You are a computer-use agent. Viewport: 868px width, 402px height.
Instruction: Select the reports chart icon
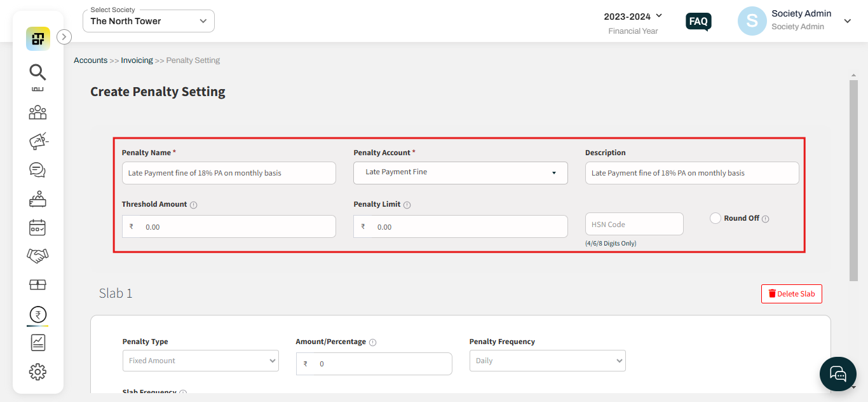click(37, 342)
